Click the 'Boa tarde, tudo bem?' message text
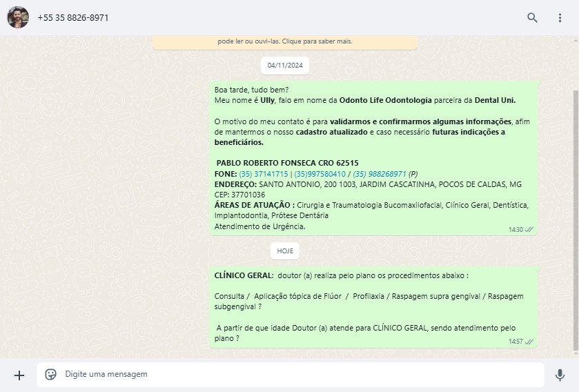The image size is (579, 392). pyautogui.click(x=252, y=90)
